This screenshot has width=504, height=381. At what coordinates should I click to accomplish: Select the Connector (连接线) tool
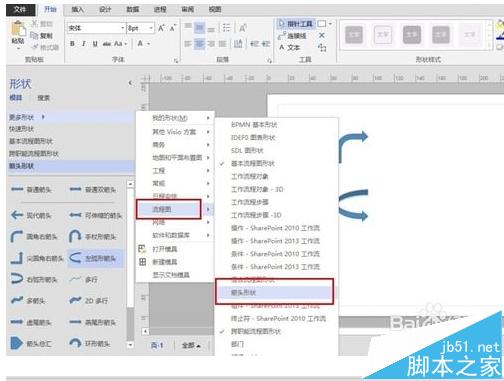293,35
